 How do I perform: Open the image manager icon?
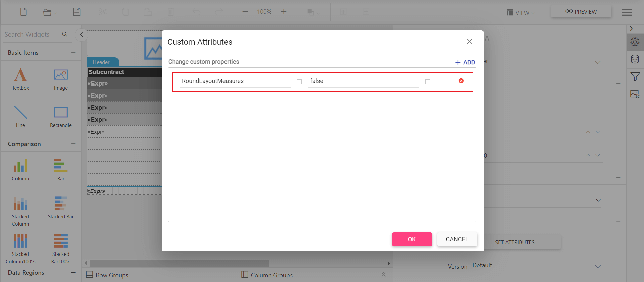[635, 94]
